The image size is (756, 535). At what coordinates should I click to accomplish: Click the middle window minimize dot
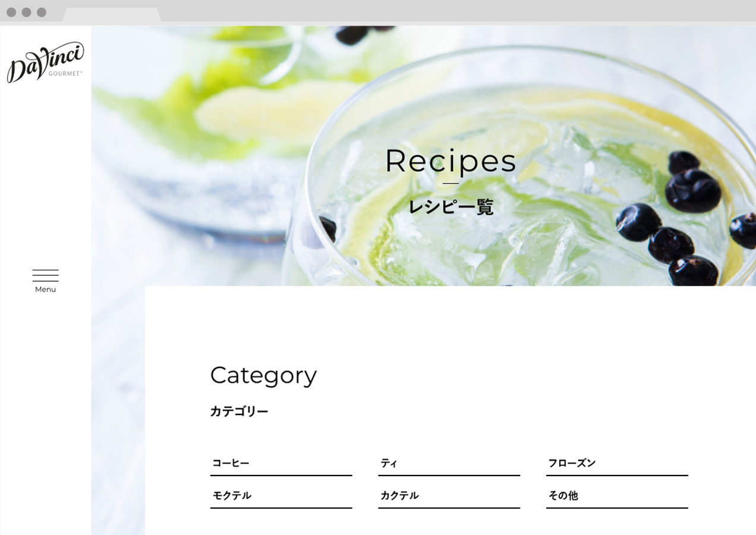pyautogui.click(x=26, y=12)
